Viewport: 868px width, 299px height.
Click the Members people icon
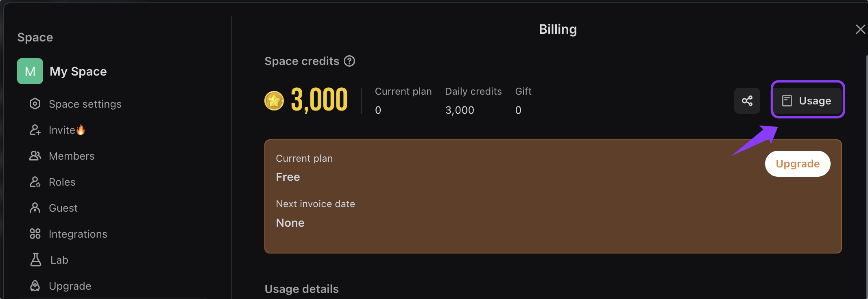pyautogui.click(x=35, y=156)
